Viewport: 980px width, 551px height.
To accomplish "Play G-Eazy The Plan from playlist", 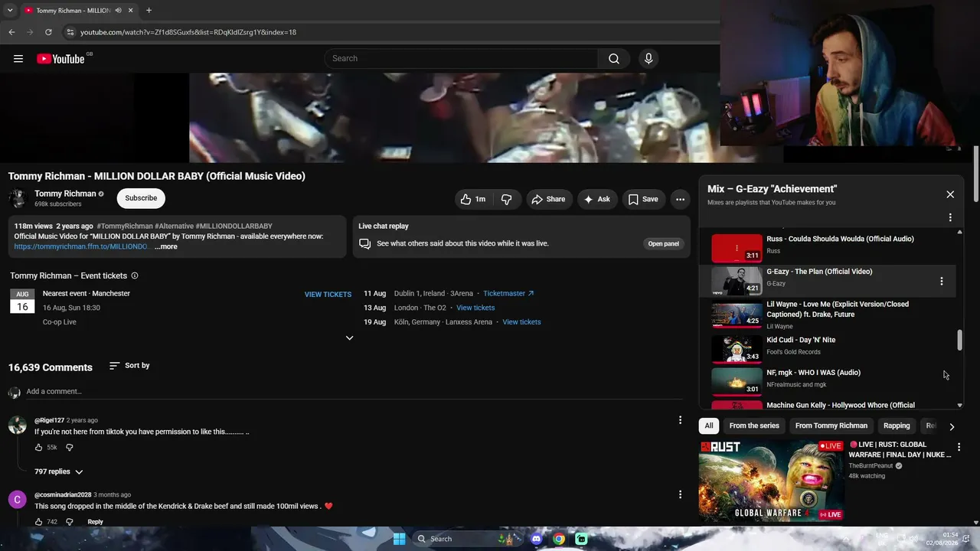I will coord(827,281).
